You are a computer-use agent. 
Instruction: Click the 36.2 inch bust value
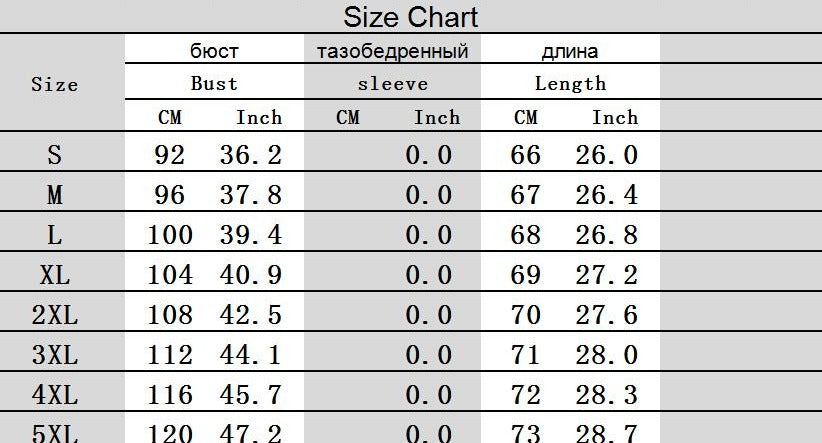[250, 155]
